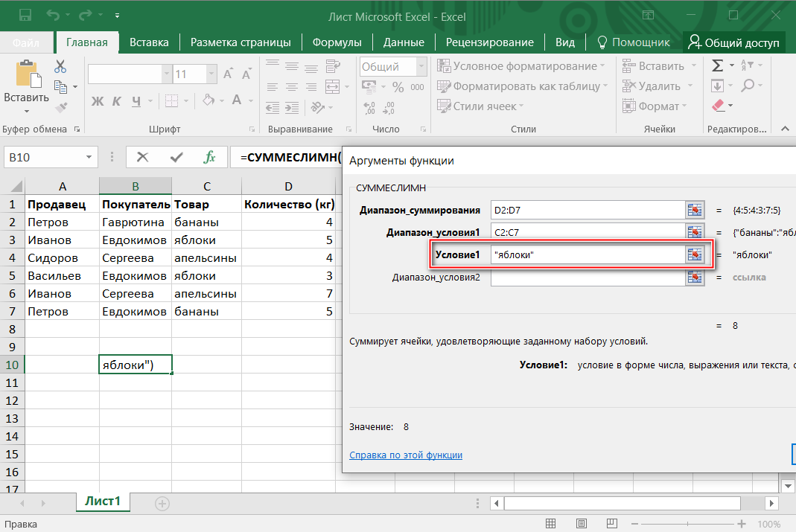This screenshot has height=532, width=796.
Task: Collapse the ribbon with the arrow
Action: pos(785,129)
